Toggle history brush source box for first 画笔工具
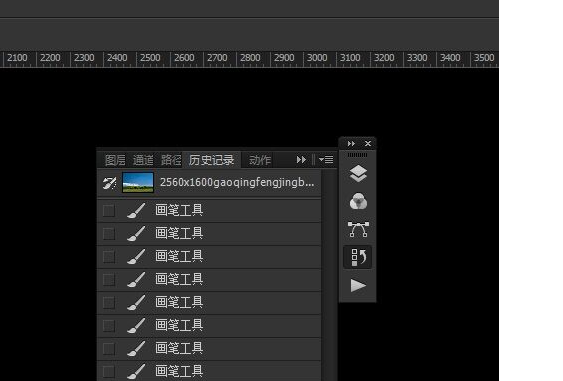 point(109,210)
